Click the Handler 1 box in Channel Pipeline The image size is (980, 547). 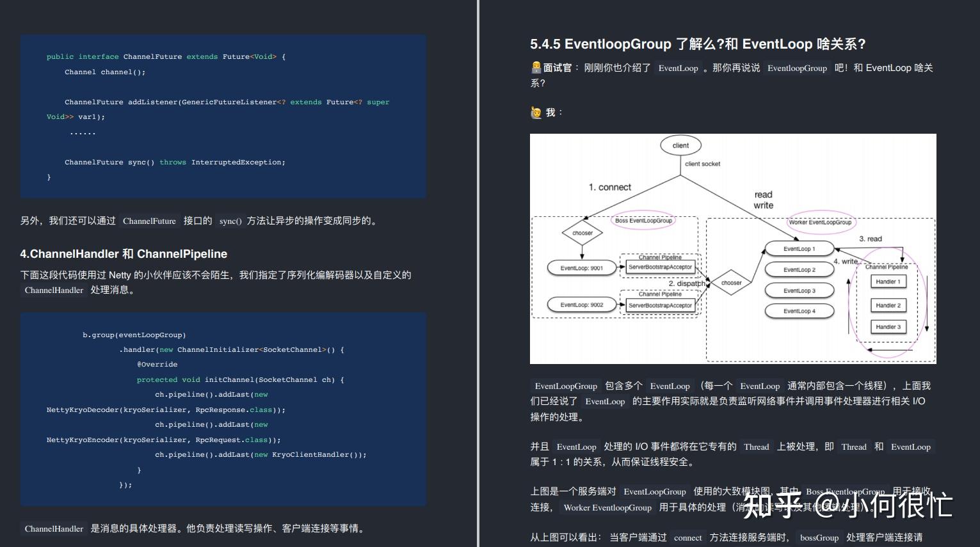[x=888, y=281]
